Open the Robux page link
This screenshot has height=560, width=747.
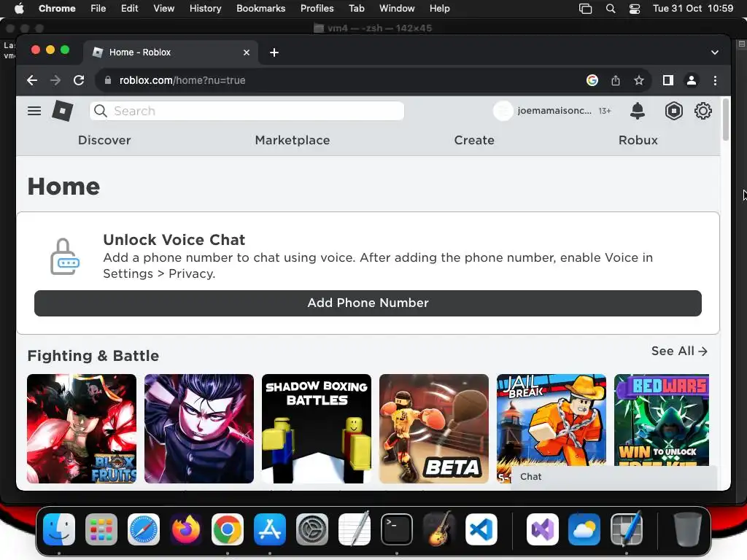click(638, 140)
